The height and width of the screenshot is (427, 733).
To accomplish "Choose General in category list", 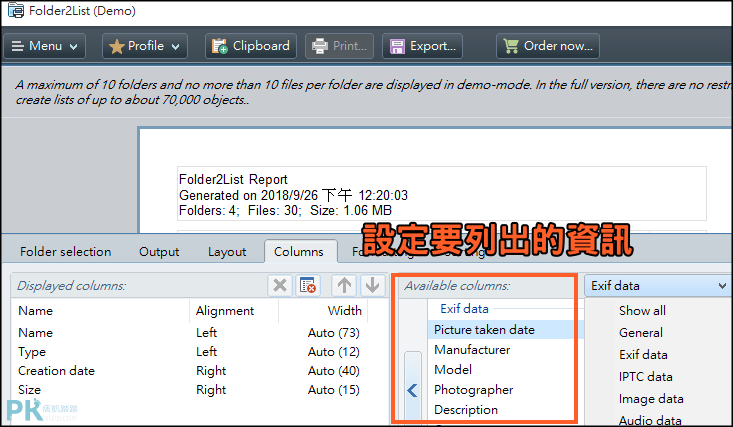I will coord(641,333).
